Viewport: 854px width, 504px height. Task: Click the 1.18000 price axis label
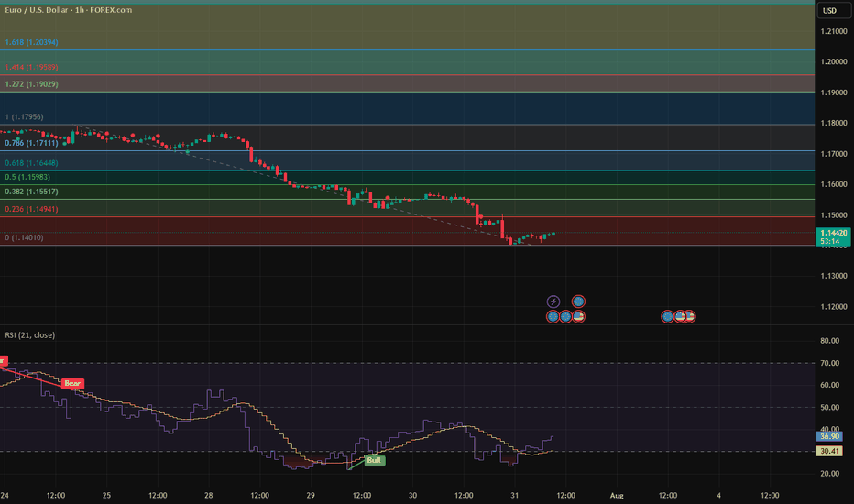pyautogui.click(x=834, y=123)
